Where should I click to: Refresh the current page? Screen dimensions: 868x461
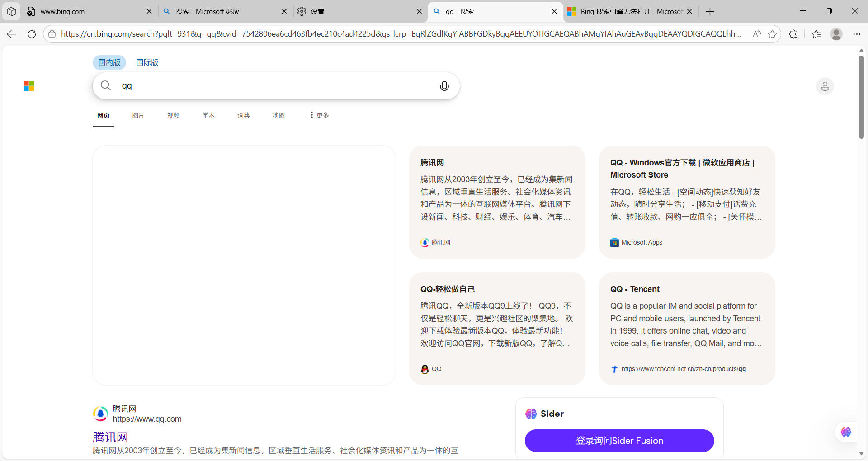point(32,34)
